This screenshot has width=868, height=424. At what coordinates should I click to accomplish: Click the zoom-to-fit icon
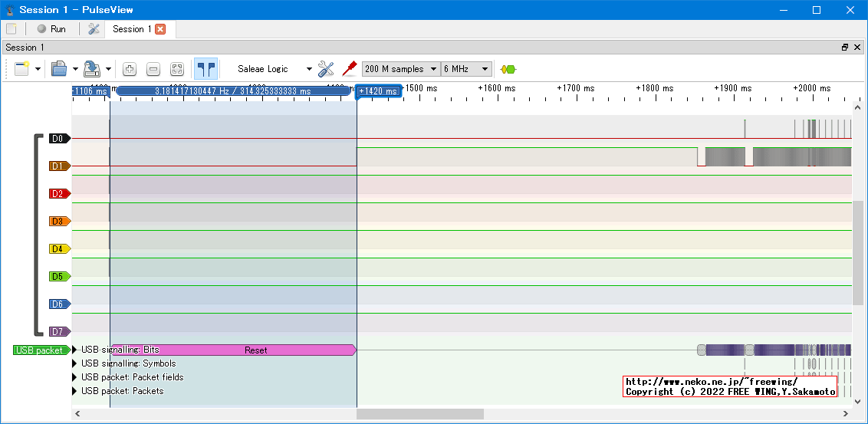[x=177, y=69]
